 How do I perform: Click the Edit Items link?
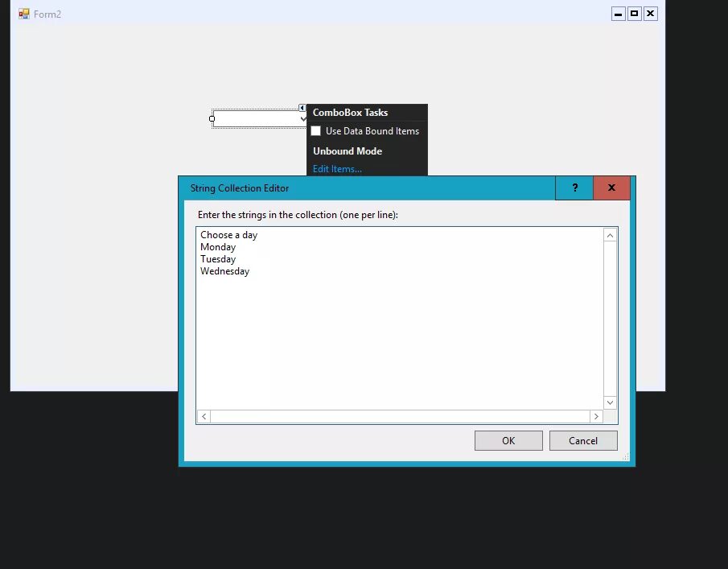click(337, 169)
